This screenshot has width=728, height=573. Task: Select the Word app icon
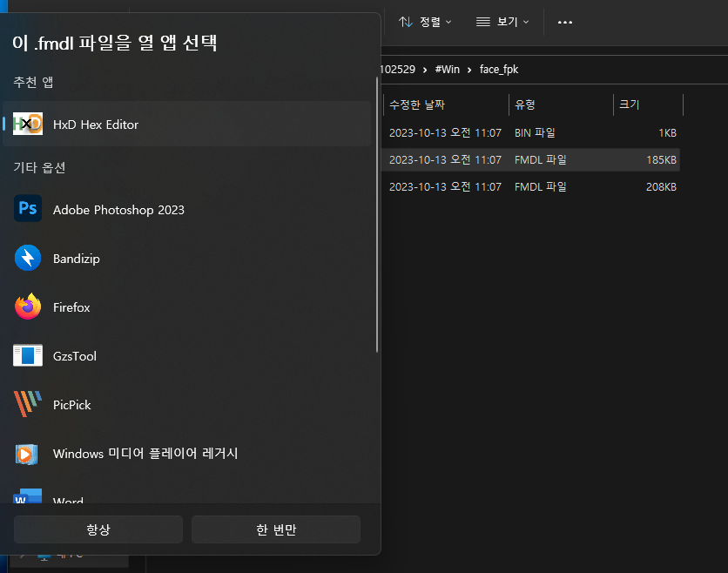tap(28, 495)
